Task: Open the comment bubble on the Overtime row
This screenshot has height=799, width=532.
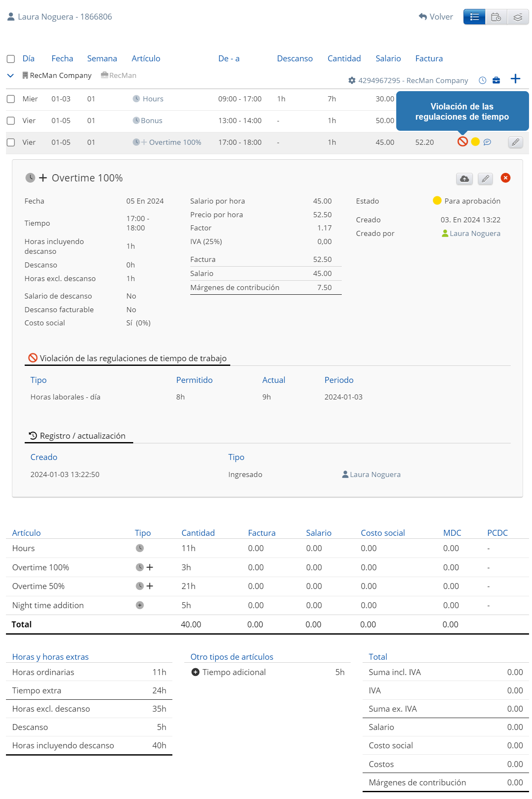Action: (487, 142)
